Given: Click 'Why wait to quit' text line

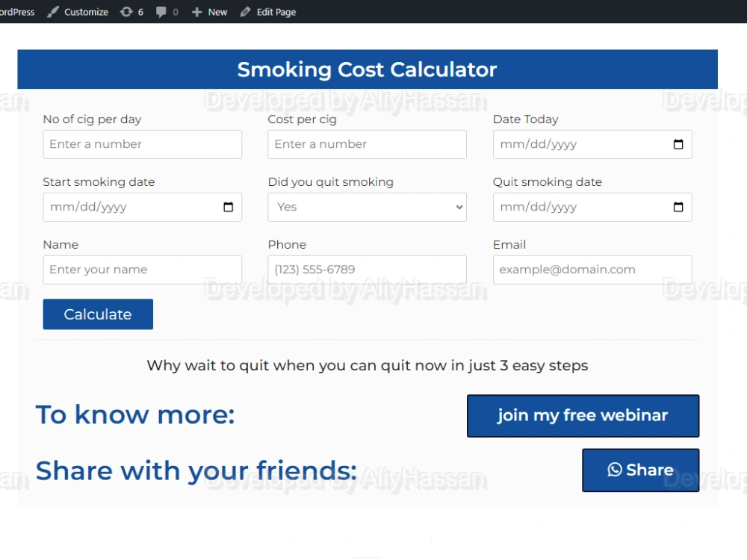Looking at the screenshot, I should click(367, 365).
